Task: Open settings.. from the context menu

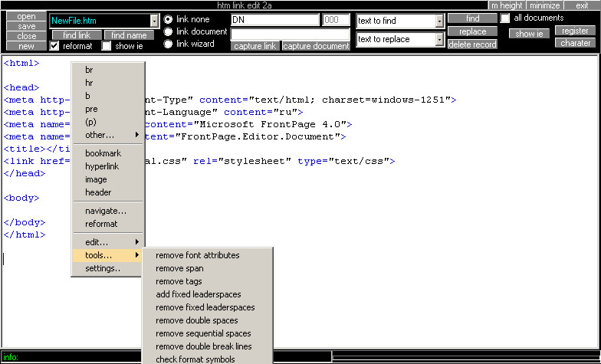Action: [108, 268]
